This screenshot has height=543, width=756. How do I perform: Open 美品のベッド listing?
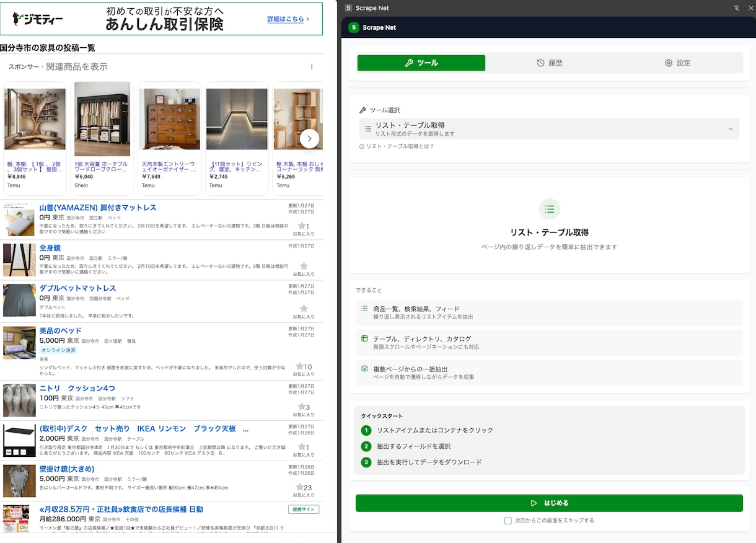[x=61, y=331]
